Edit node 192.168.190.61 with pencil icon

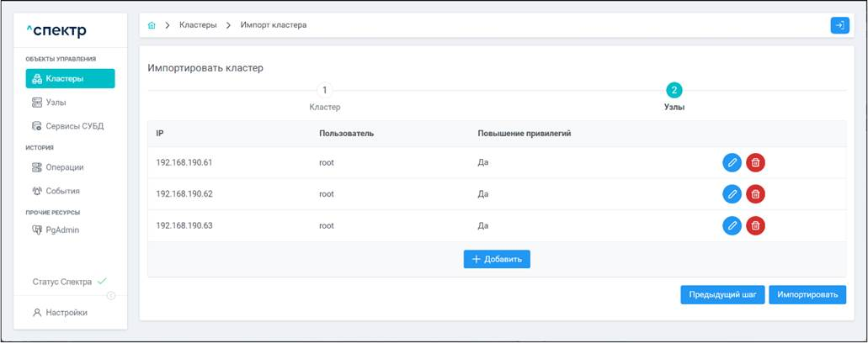pyautogui.click(x=732, y=162)
